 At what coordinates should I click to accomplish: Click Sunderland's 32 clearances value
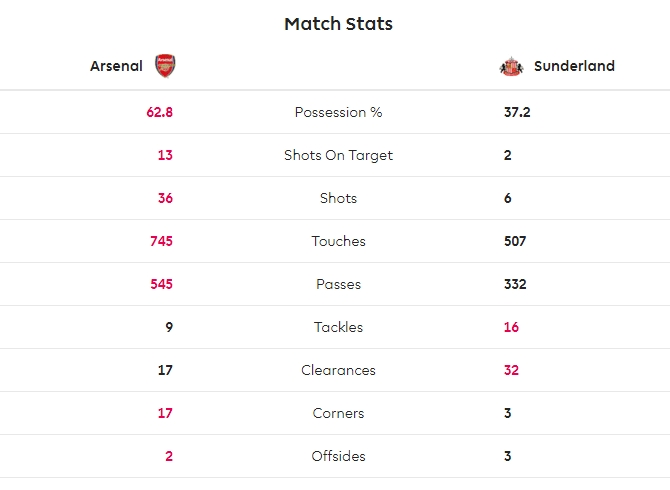(x=511, y=370)
